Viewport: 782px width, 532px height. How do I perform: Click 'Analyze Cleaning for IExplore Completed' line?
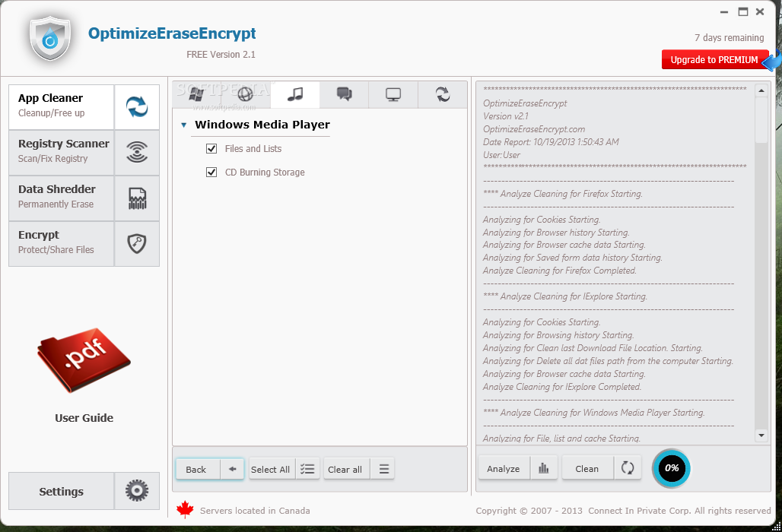(562, 387)
